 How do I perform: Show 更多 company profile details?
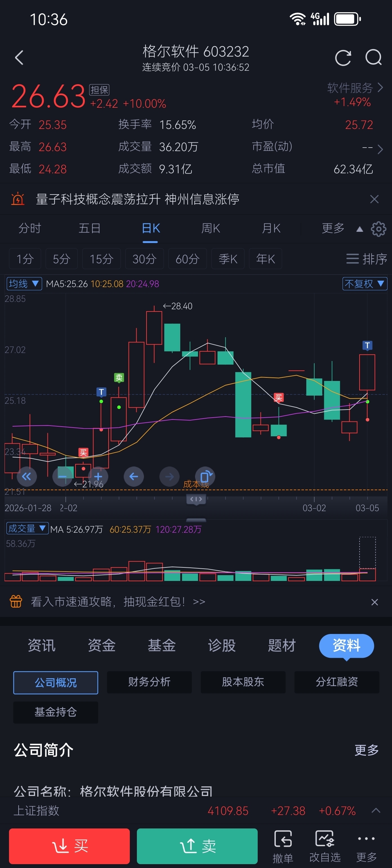point(366,750)
